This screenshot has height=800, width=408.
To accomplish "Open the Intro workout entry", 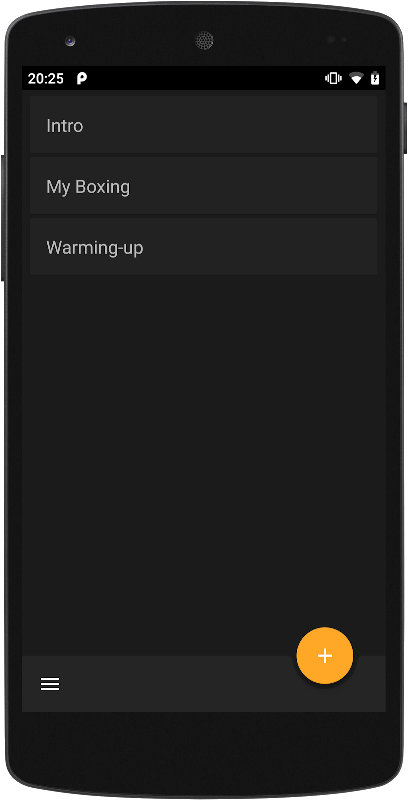I will coord(203,124).
